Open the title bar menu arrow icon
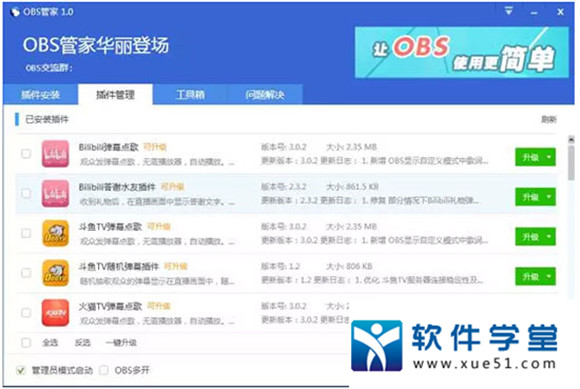580x389 pixels. coord(509,11)
